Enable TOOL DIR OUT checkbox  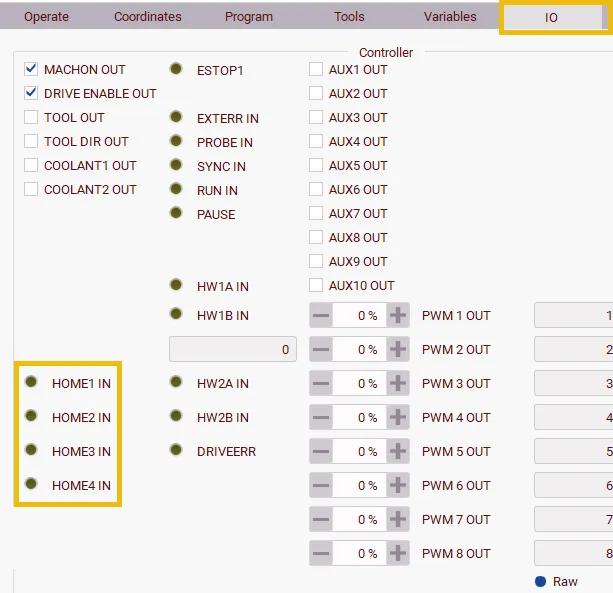tap(31, 141)
